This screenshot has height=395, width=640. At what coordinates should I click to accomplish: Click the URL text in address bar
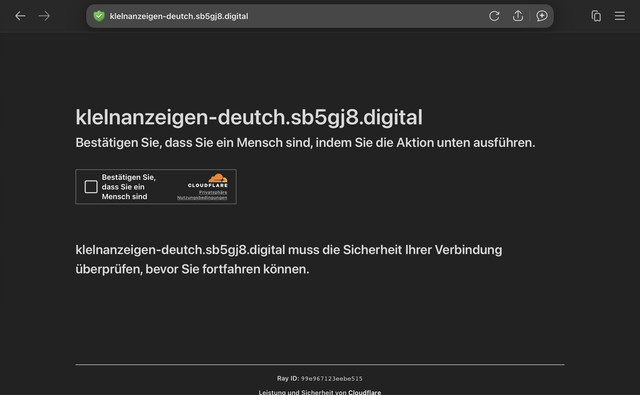tap(179, 16)
